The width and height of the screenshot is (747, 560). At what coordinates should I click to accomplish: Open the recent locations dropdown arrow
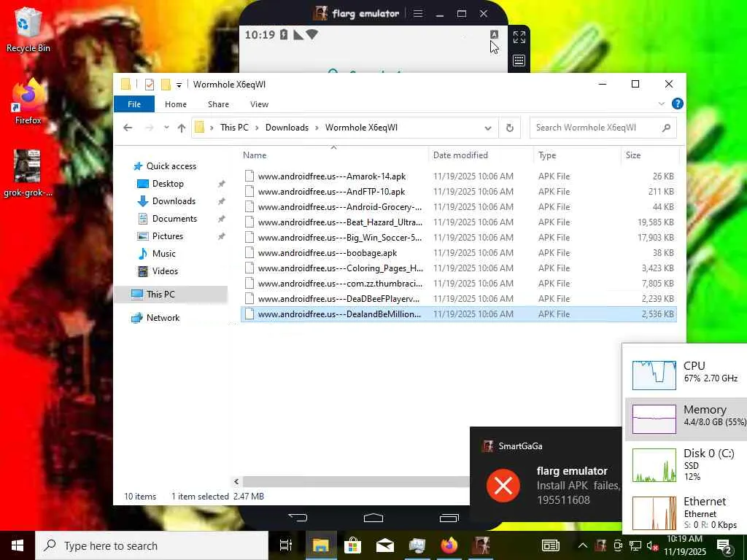166,128
